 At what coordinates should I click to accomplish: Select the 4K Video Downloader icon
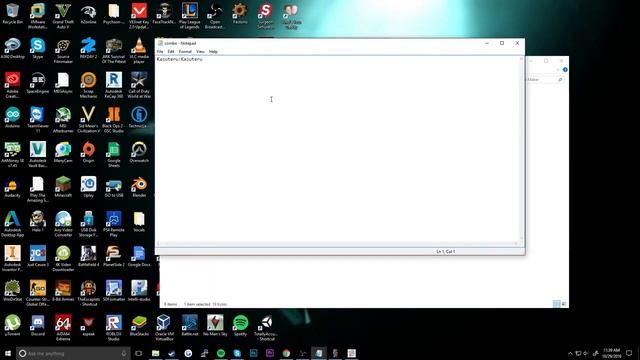click(63, 259)
